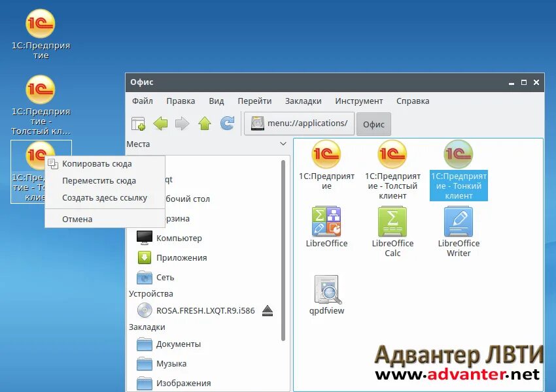The width and height of the screenshot is (556, 392).
Task: Choose Создать здесь ссылку option
Action: pos(105,197)
